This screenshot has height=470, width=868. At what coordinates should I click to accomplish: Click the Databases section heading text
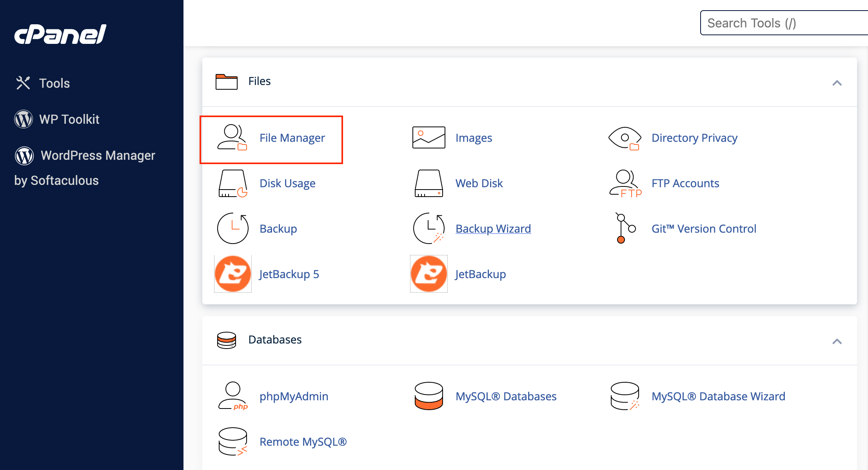tap(275, 340)
